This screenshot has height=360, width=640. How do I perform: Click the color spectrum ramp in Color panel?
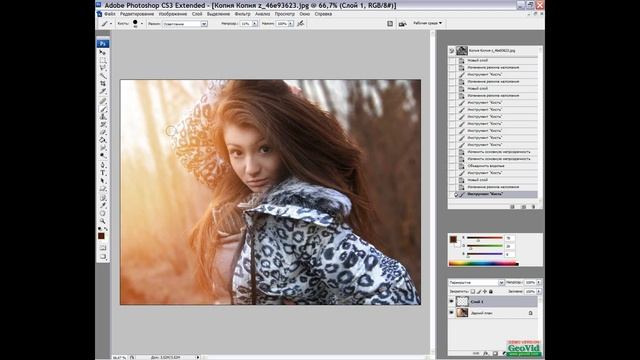(x=484, y=264)
